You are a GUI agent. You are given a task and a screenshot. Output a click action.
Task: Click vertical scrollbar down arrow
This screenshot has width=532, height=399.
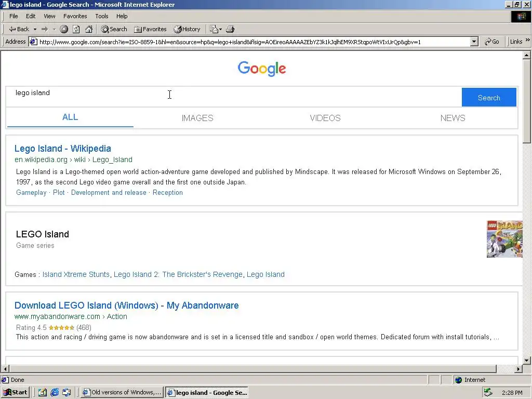point(527,361)
